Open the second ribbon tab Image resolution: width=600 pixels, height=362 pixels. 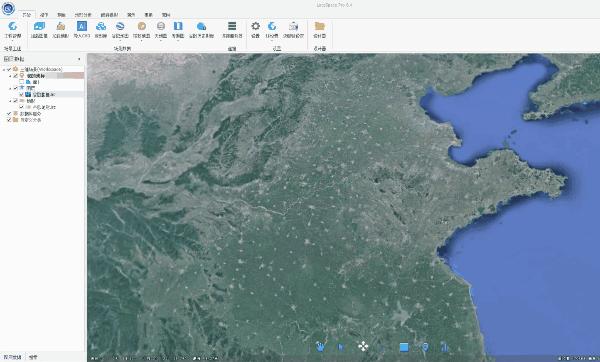44,15
